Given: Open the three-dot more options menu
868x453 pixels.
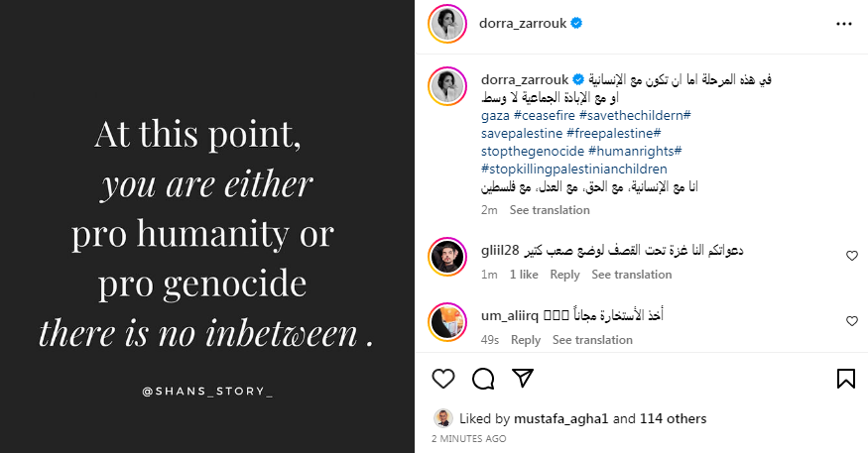Looking at the screenshot, I should [844, 23].
